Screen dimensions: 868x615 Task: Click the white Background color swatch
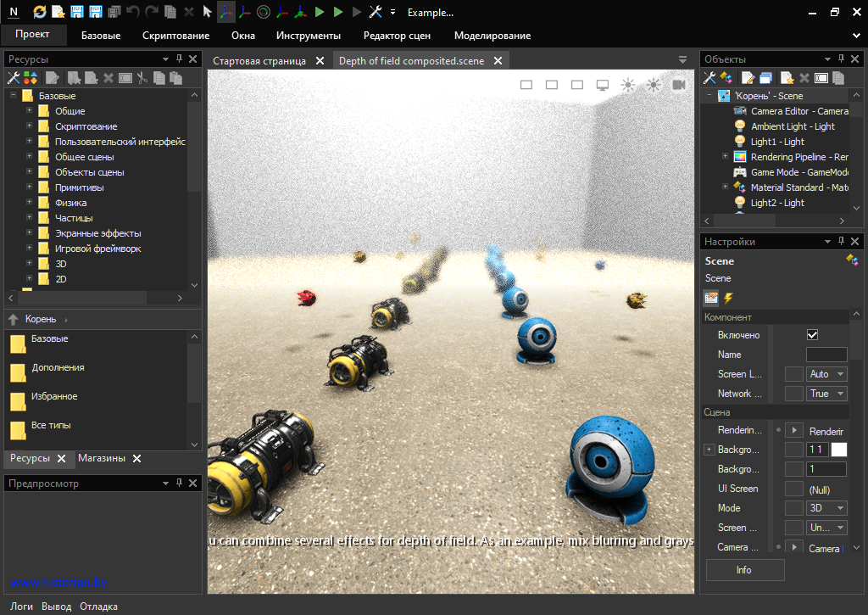pos(838,450)
